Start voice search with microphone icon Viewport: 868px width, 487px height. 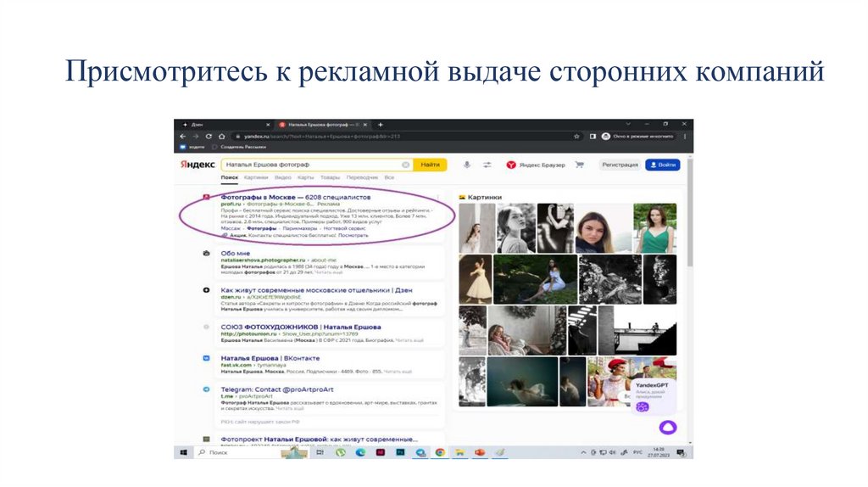point(467,165)
